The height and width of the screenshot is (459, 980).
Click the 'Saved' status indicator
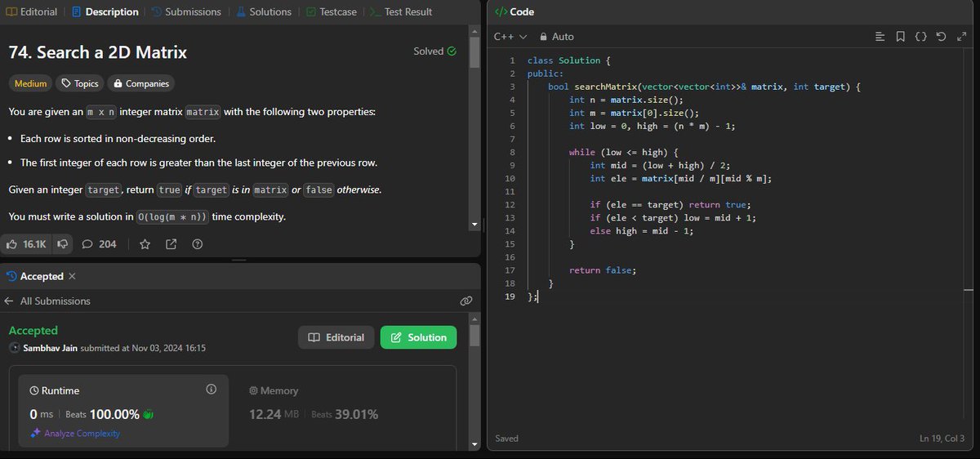(506, 439)
